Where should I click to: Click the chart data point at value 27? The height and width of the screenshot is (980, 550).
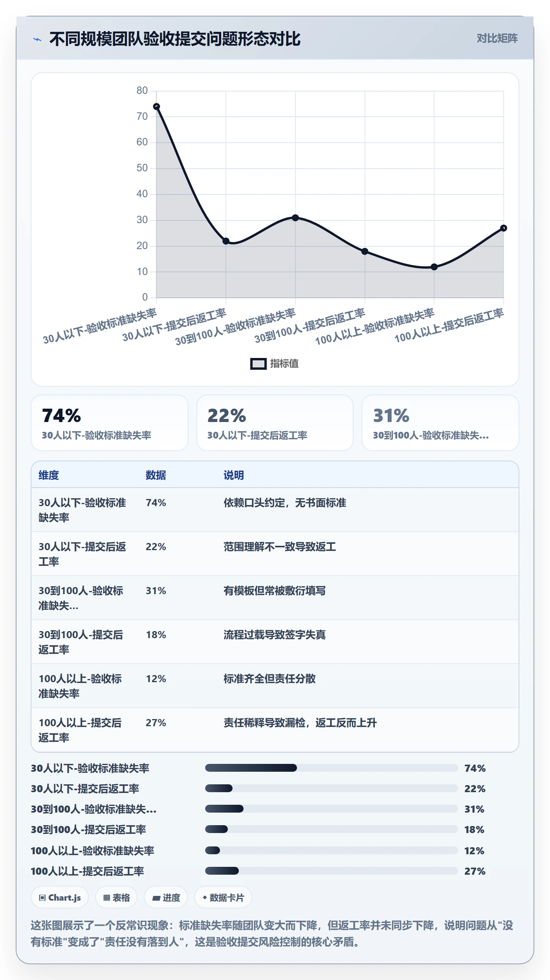click(504, 228)
